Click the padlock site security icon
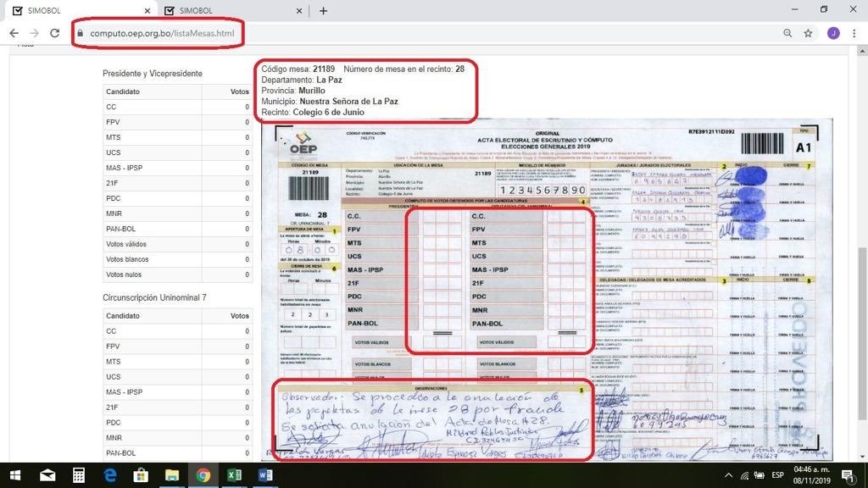868x488 pixels. tap(81, 33)
